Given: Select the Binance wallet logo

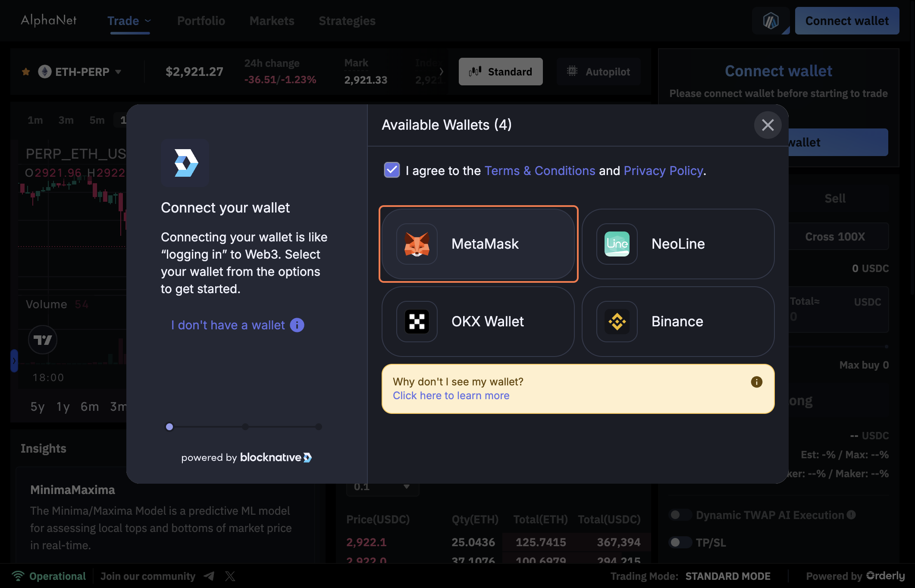Looking at the screenshot, I should click(617, 322).
